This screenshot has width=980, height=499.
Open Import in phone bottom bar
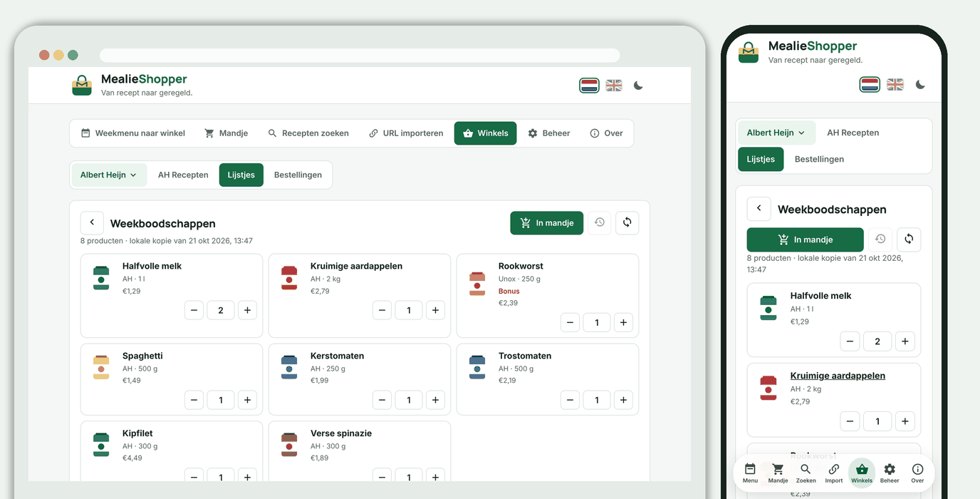coord(833,473)
